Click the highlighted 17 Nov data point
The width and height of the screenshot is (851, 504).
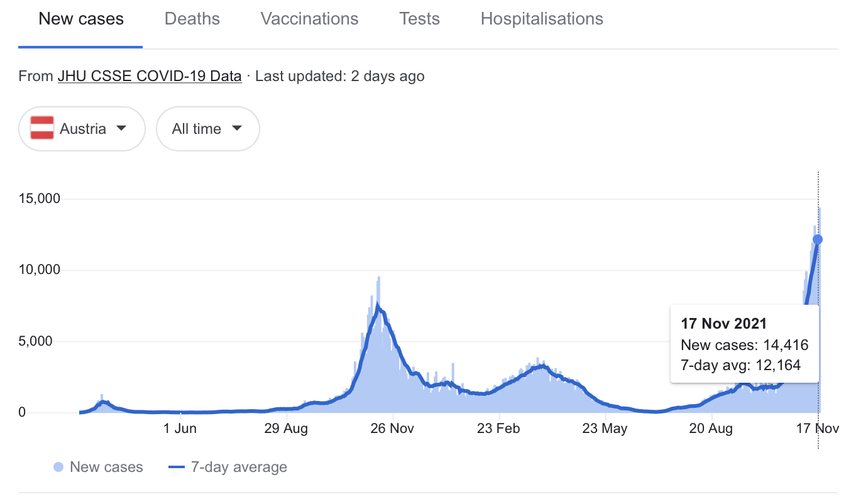pos(818,239)
